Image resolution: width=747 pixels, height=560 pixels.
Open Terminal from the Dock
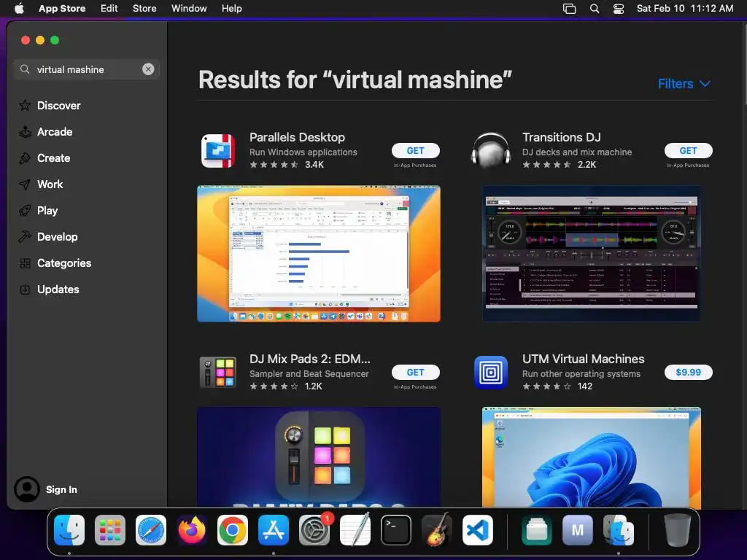click(396, 529)
